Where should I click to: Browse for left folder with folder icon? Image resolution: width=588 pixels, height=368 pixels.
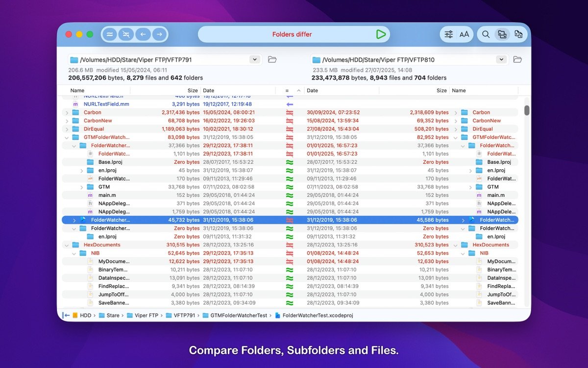tap(272, 60)
